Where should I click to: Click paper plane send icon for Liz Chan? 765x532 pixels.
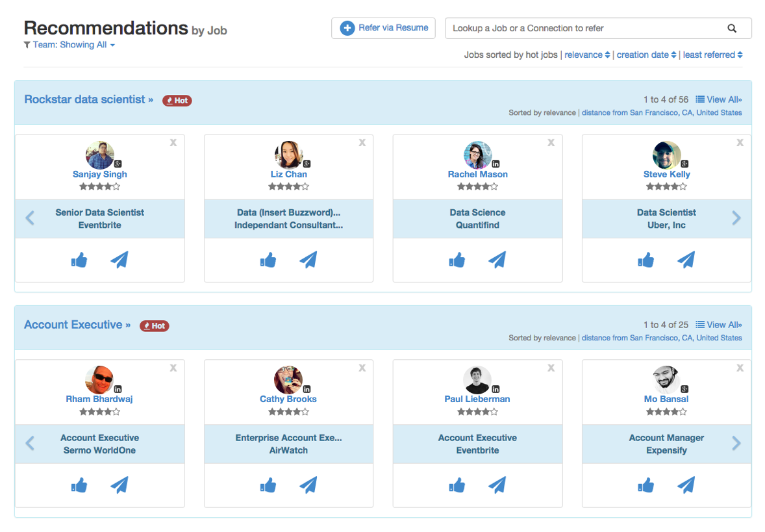[x=308, y=260]
